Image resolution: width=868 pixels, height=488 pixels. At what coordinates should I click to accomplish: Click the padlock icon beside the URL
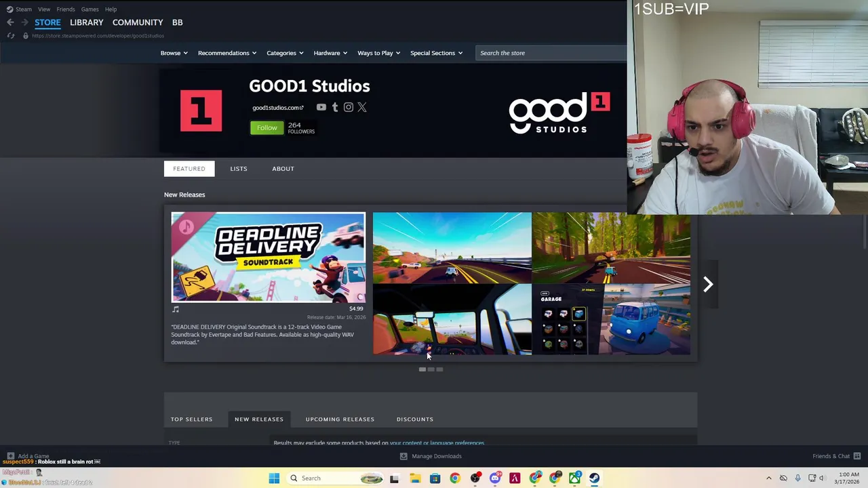pyautogui.click(x=25, y=35)
